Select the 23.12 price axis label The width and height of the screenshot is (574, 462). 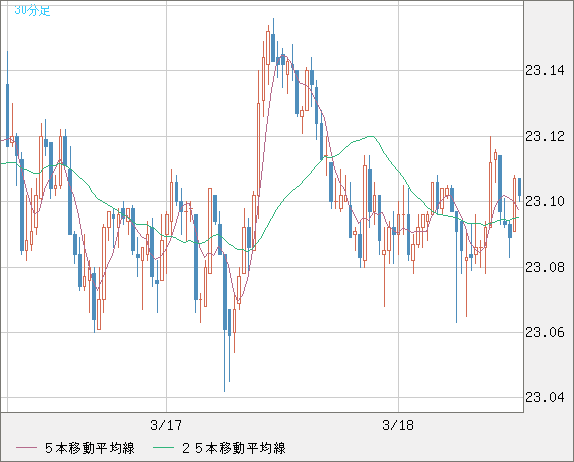[x=545, y=137]
